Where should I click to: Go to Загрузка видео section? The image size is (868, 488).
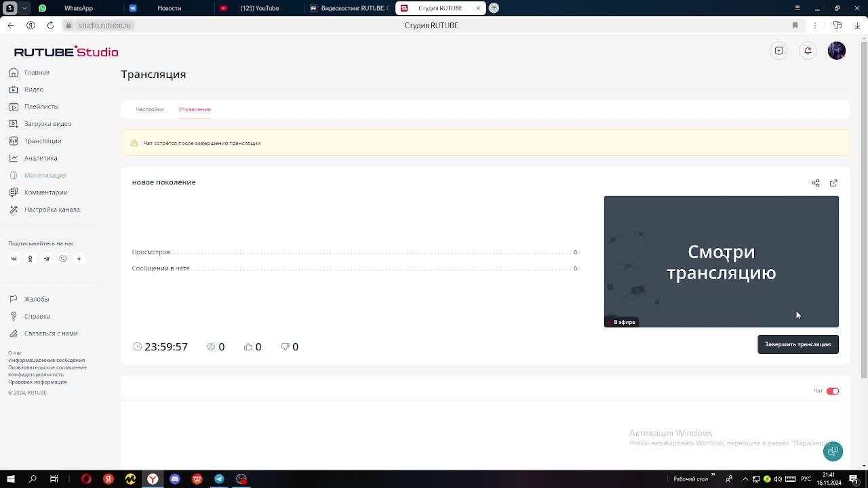[x=47, y=124]
